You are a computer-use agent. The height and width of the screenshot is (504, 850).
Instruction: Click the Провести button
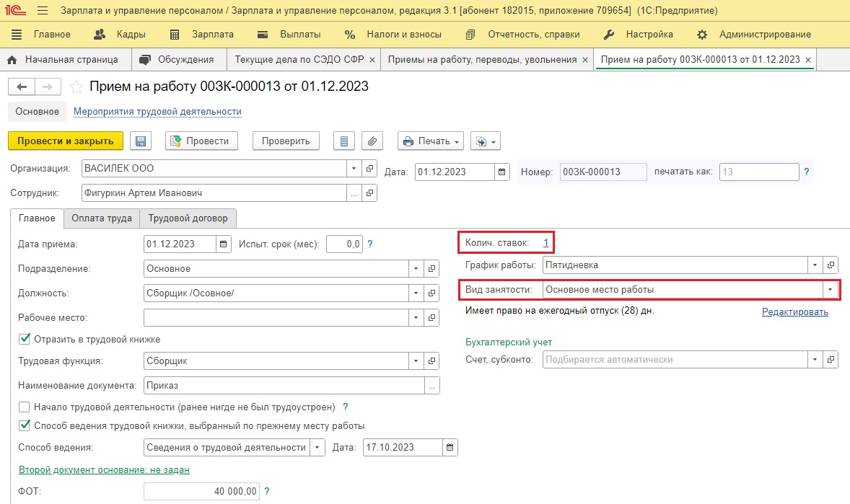(201, 141)
